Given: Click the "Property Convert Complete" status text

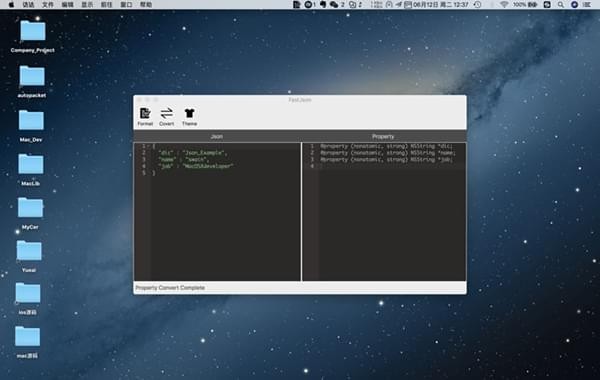Looking at the screenshot, I should (170, 288).
